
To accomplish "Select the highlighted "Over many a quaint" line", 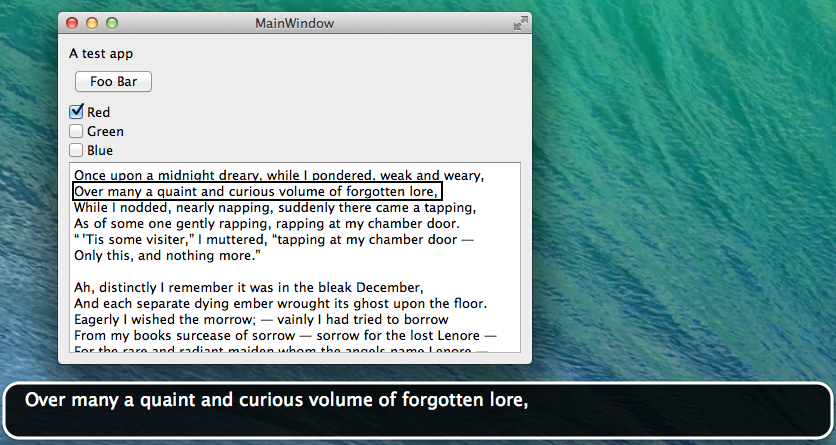I will click(x=257, y=191).
